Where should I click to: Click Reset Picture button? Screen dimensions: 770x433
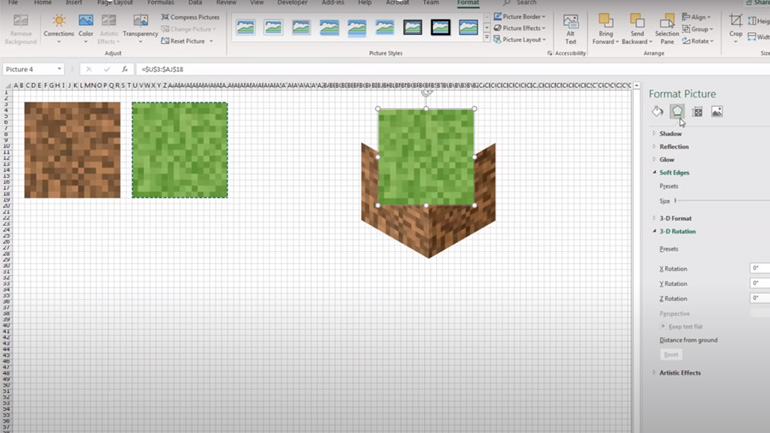click(184, 41)
